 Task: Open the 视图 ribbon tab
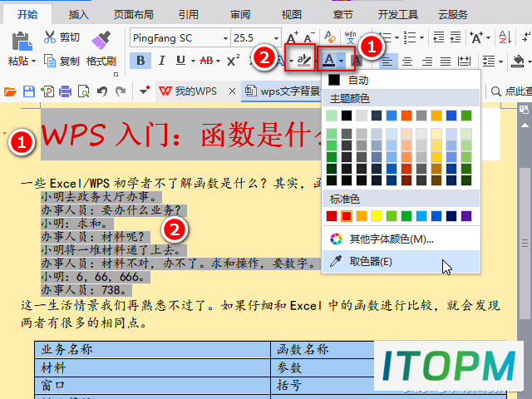click(x=292, y=14)
